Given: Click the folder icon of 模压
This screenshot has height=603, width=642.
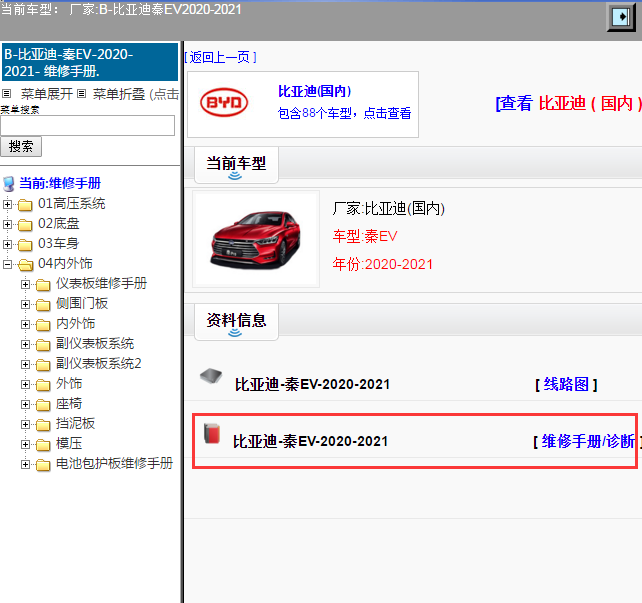Looking at the screenshot, I should [43, 445].
